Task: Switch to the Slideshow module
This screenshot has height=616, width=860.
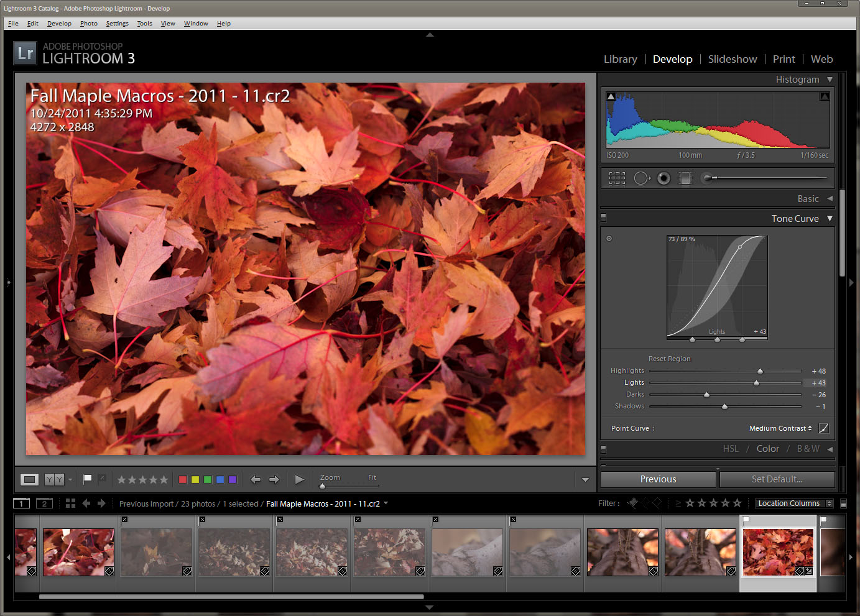Action: coord(733,59)
